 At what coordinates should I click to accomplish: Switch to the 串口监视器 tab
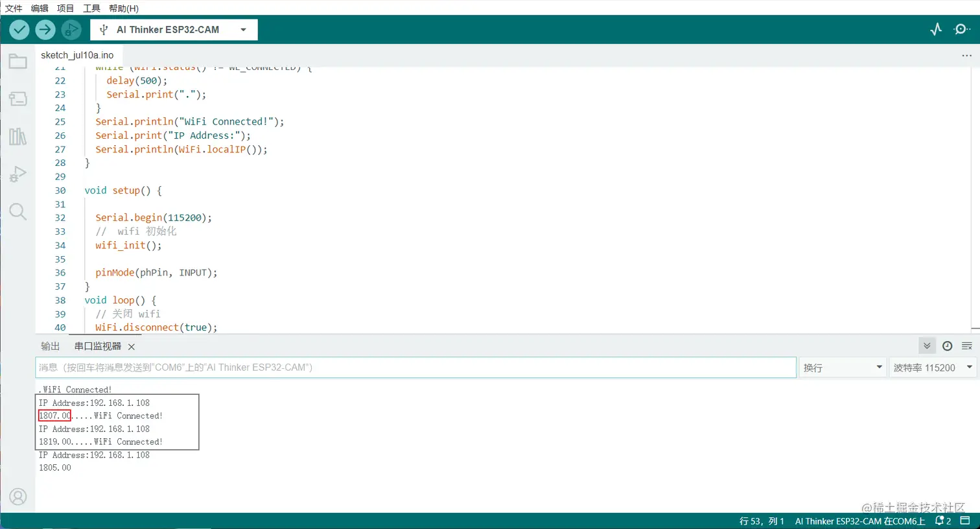tap(98, 346)
